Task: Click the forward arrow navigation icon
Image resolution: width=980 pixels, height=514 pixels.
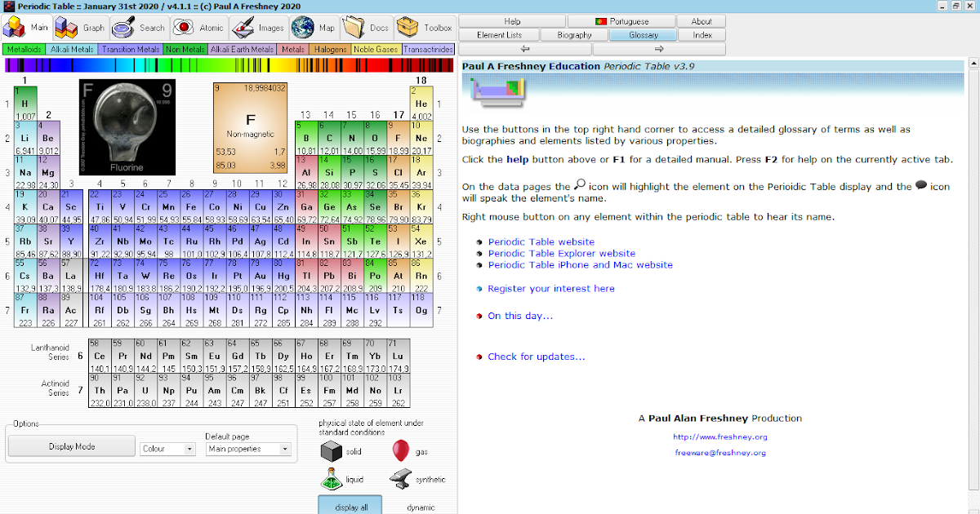Action: click(x=658, y=48)
